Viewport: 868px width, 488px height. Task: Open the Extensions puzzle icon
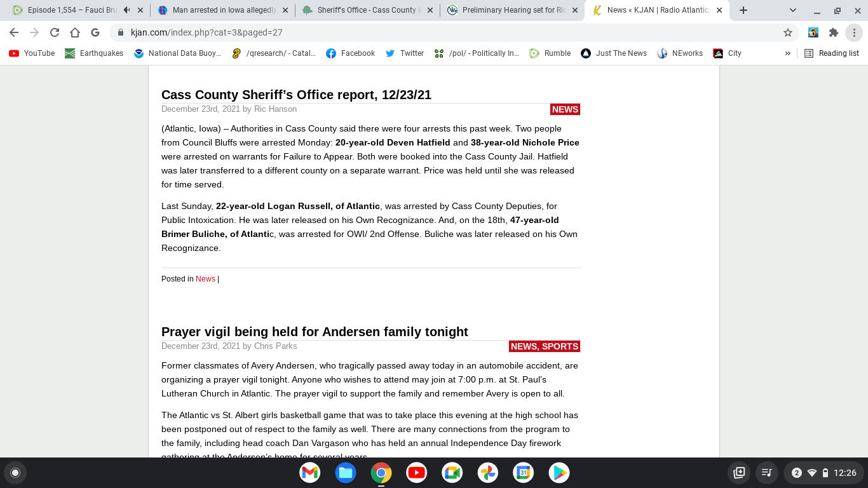tap(834, 32)
